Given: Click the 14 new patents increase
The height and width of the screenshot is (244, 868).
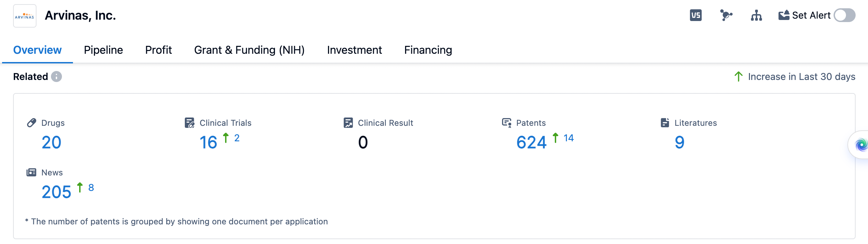Looking at the screenshot, I should click(568, 138).
